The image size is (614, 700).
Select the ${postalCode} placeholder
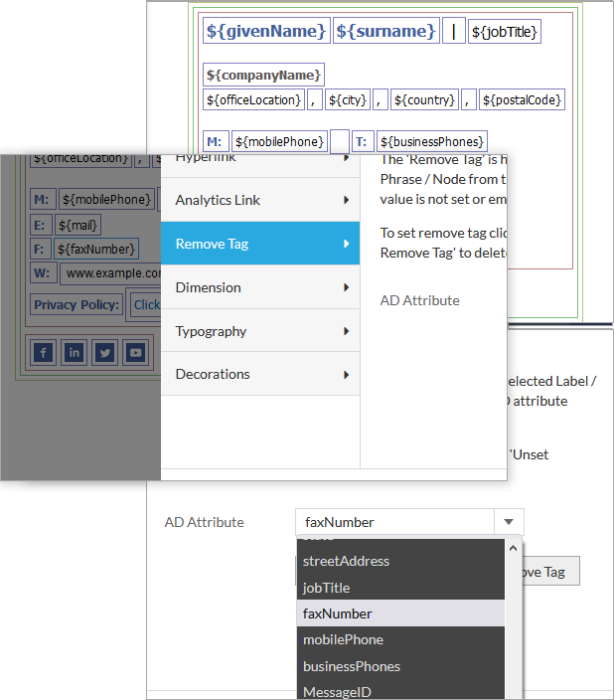pyautogui.click(x=523, y=99)
